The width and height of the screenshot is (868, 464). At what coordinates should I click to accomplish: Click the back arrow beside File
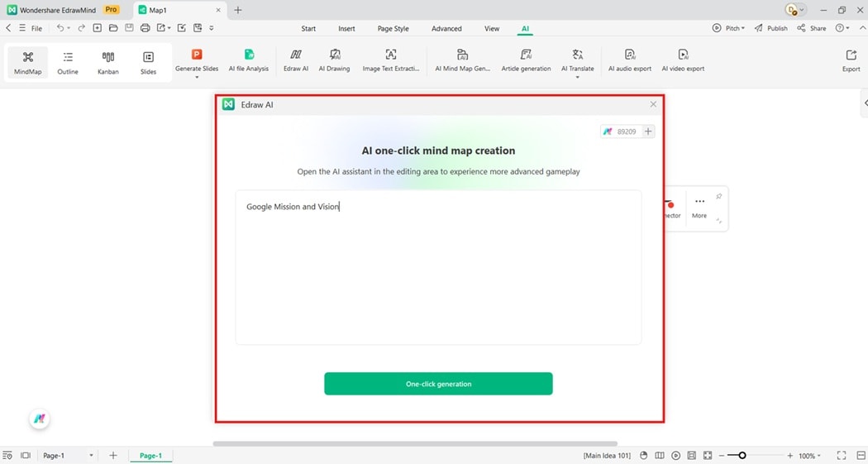pos(8,27)
